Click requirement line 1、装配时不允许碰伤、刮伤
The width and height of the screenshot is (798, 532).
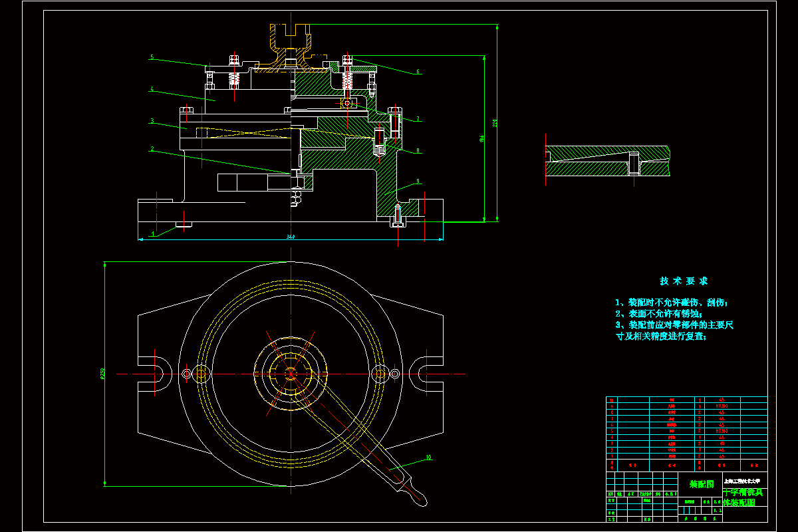coord(672,303)
